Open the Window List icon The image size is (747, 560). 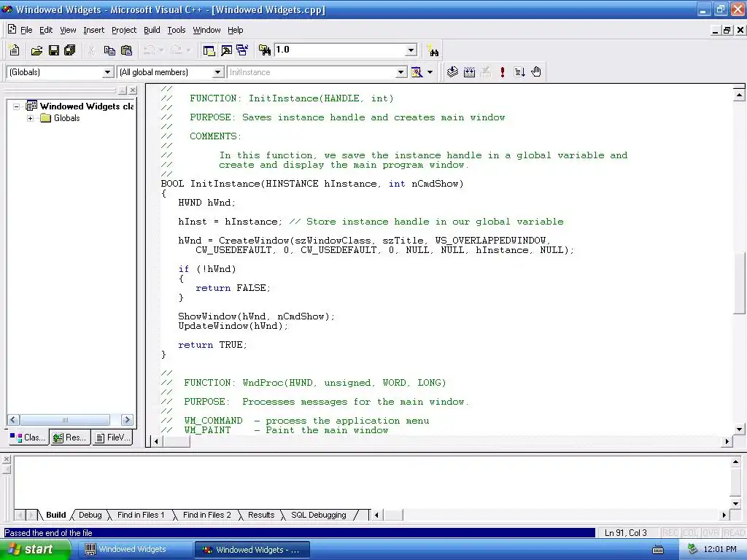242,50
